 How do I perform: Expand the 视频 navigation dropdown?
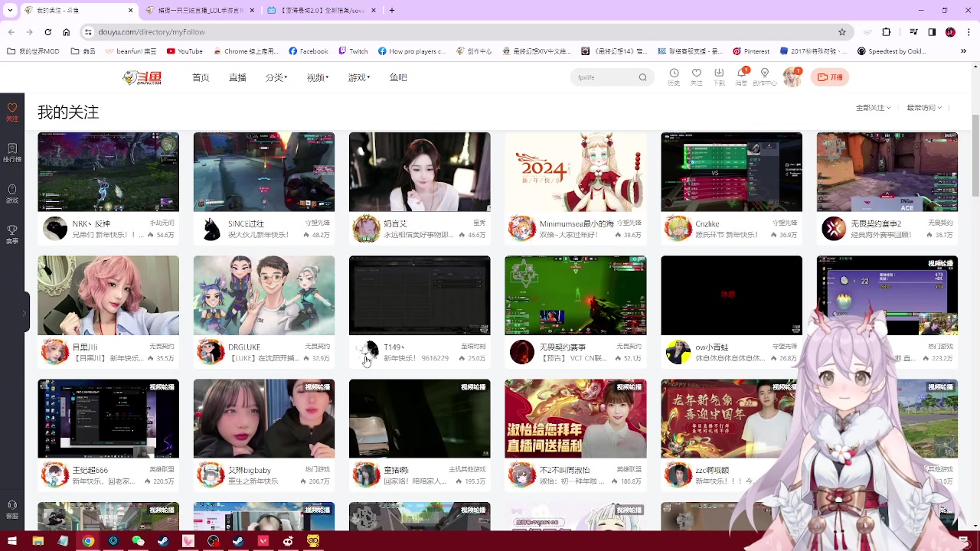point(318,77)
